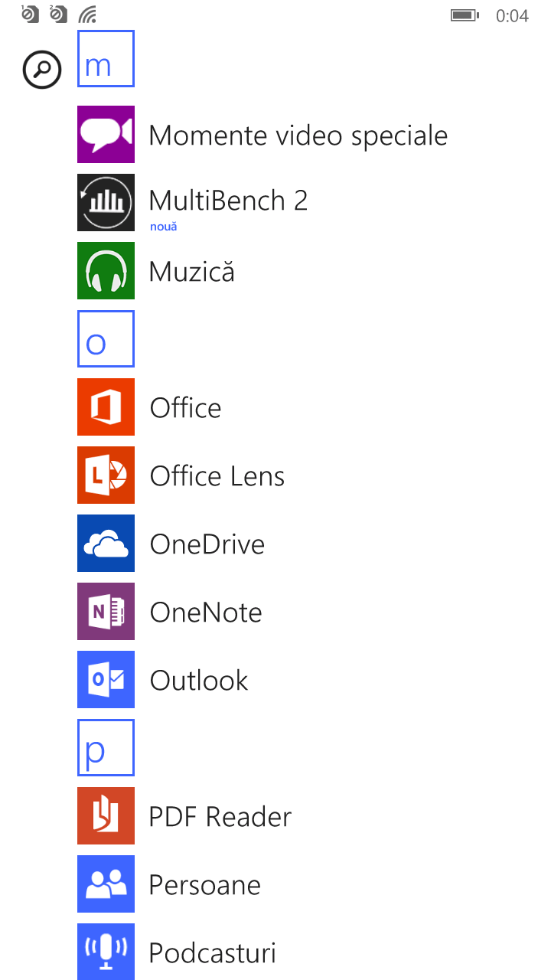Launch OneDrive via its cloud icon
This screenshot has width=551, height=980.
[x=106, y=544]
